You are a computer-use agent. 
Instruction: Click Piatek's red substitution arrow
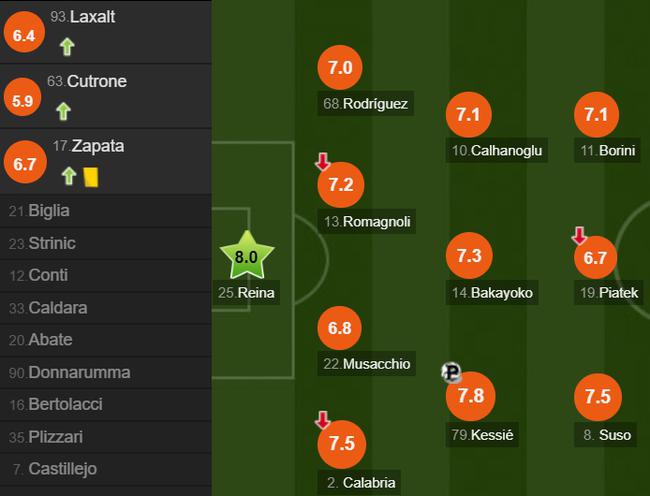pos(578,236)
